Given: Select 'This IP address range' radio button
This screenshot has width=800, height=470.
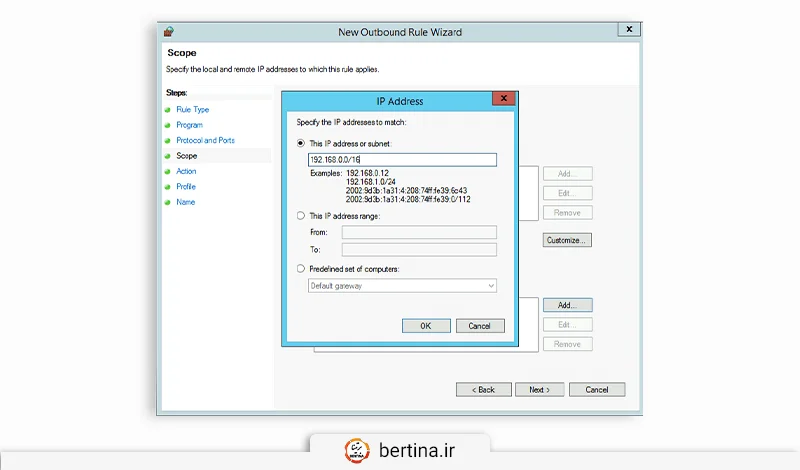Looking at the screenshot, I should (301, 215).
